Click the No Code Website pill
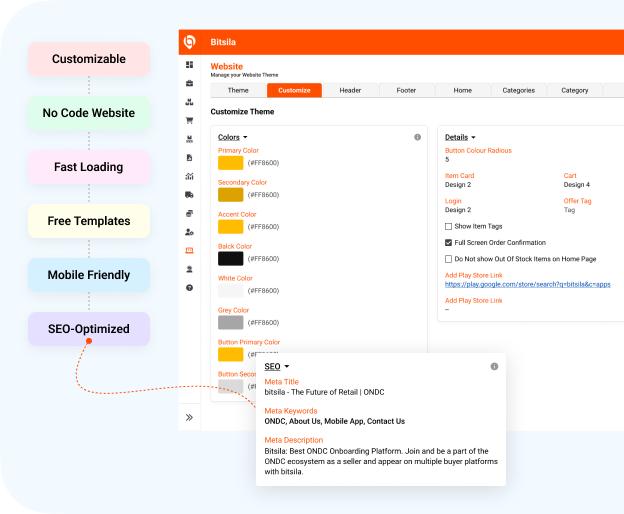The image size is (624, 514). (89, 113)
